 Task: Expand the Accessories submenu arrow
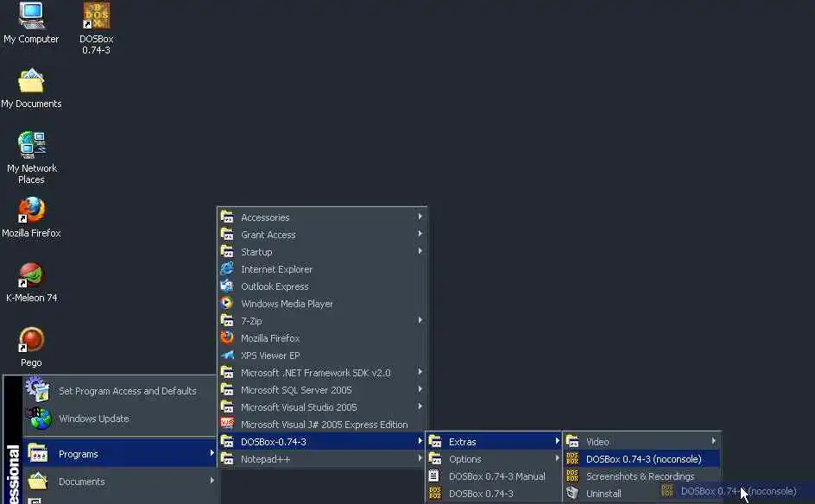pyautogui.click(x=420, y=217)
